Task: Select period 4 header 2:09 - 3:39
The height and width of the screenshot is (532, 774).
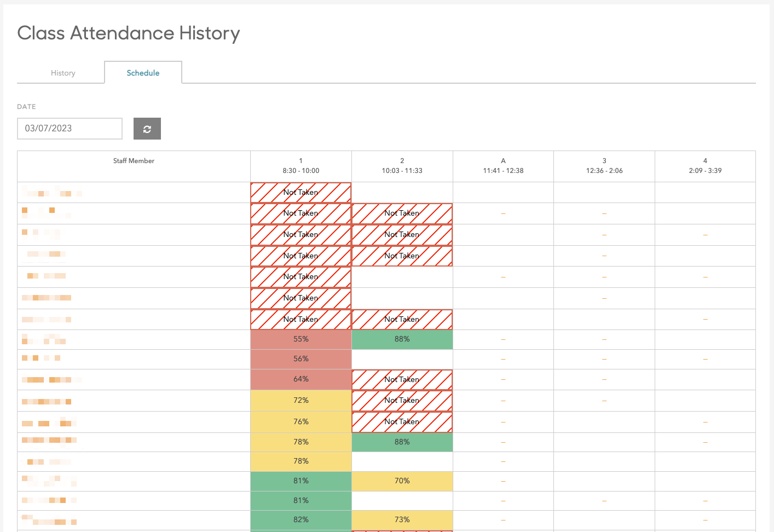Action: tap(705, 166)
